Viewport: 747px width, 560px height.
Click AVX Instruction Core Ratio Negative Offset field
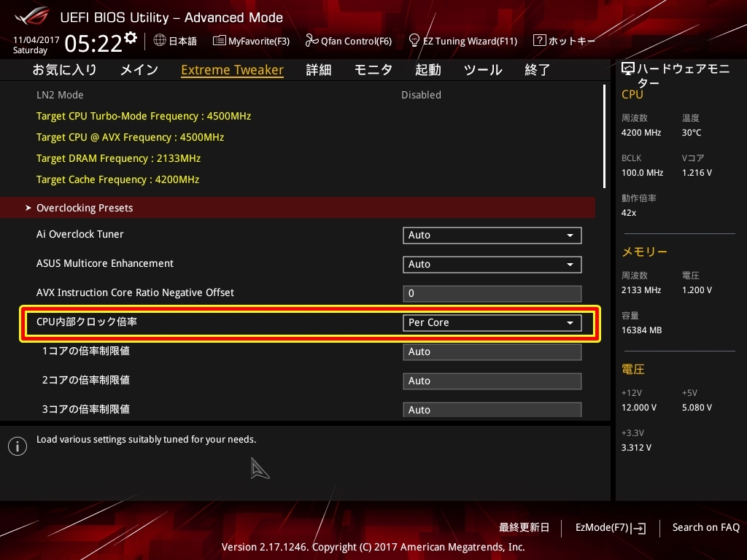pyautogui.click(x=492, y=293)
